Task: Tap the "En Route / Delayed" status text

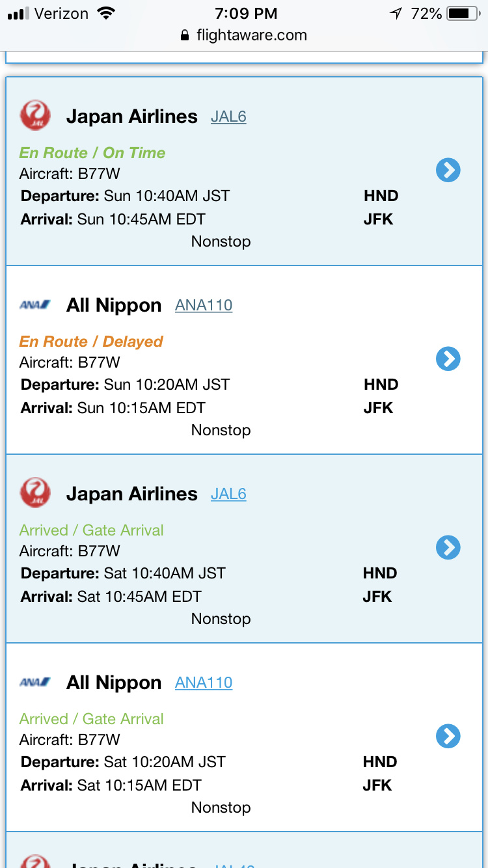Action: coord(91,342)
